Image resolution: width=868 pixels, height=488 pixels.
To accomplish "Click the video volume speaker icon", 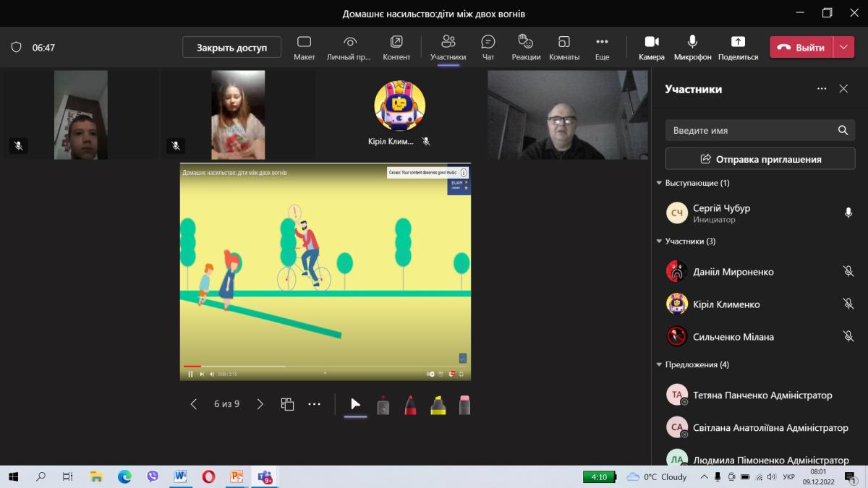I will pos(211,374).
